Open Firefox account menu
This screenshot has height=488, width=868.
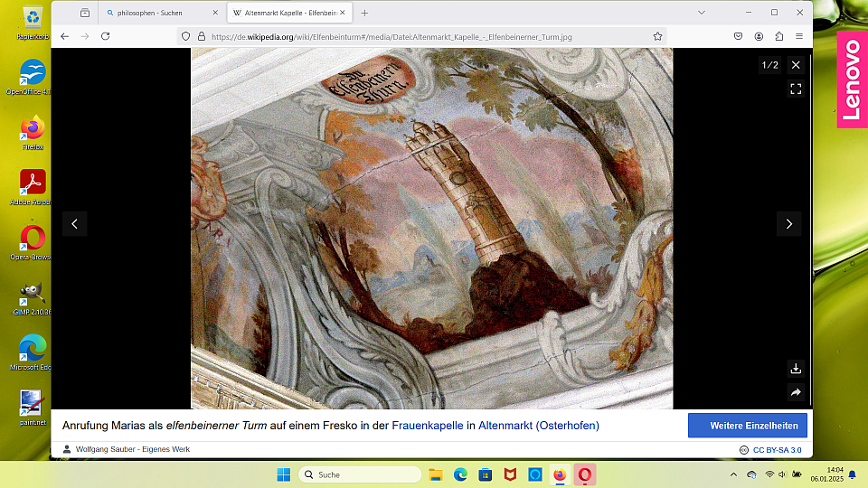759,36
